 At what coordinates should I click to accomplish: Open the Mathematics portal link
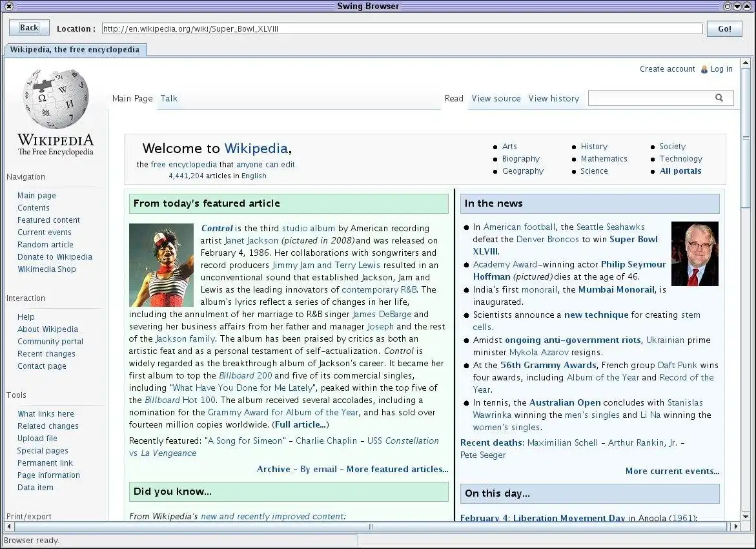click(604, 159)
